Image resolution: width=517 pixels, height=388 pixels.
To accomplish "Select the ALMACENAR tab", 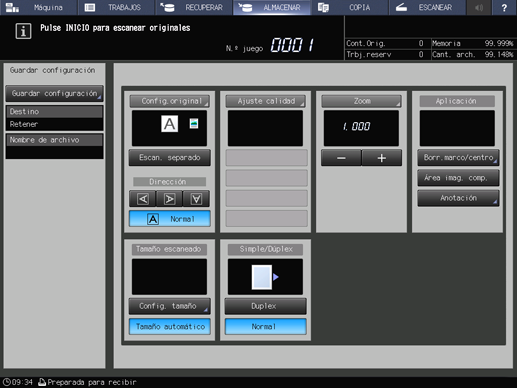I will (272, 7).
